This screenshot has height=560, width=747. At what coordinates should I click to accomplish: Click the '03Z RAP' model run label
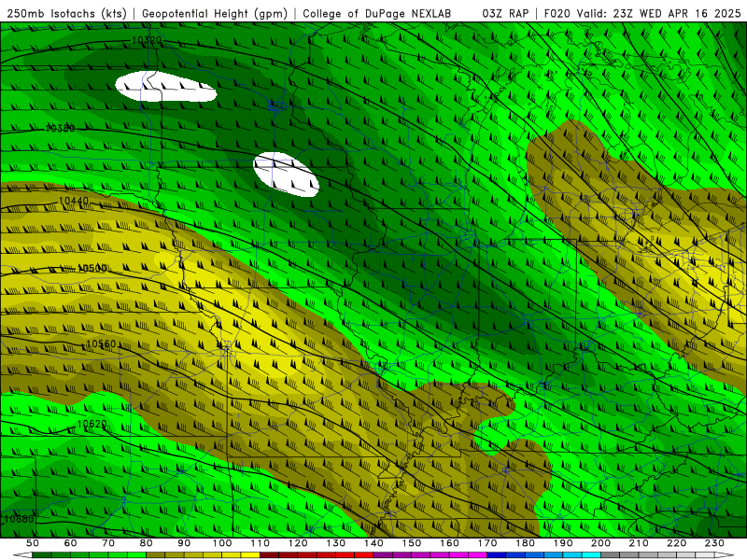504,13
